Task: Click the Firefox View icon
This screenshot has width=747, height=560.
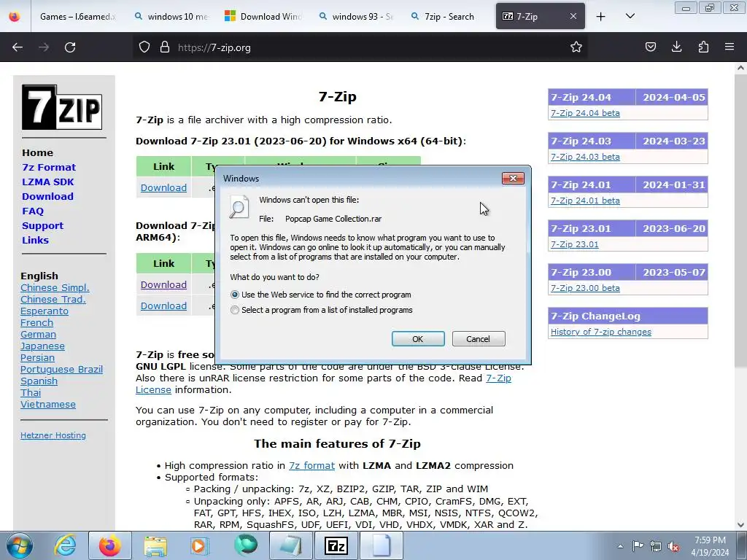Action: (x=15, y=16)
